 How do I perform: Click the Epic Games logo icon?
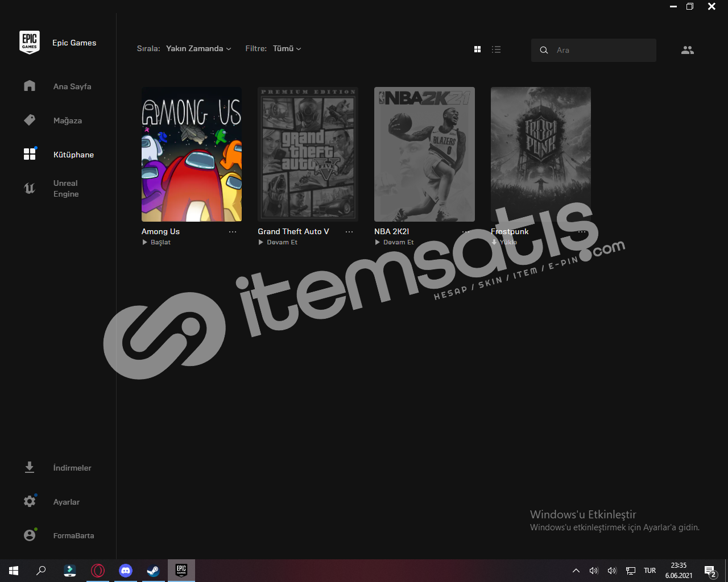(x=30, y=43)
